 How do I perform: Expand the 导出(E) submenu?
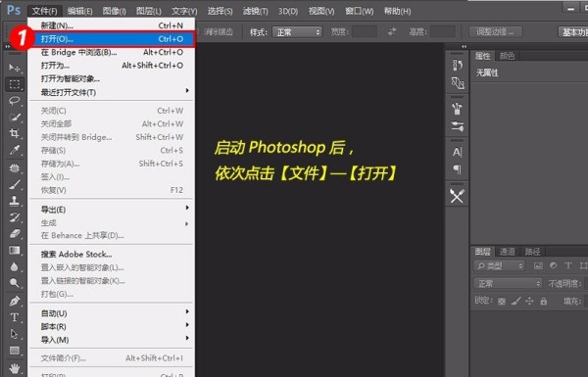112,210
